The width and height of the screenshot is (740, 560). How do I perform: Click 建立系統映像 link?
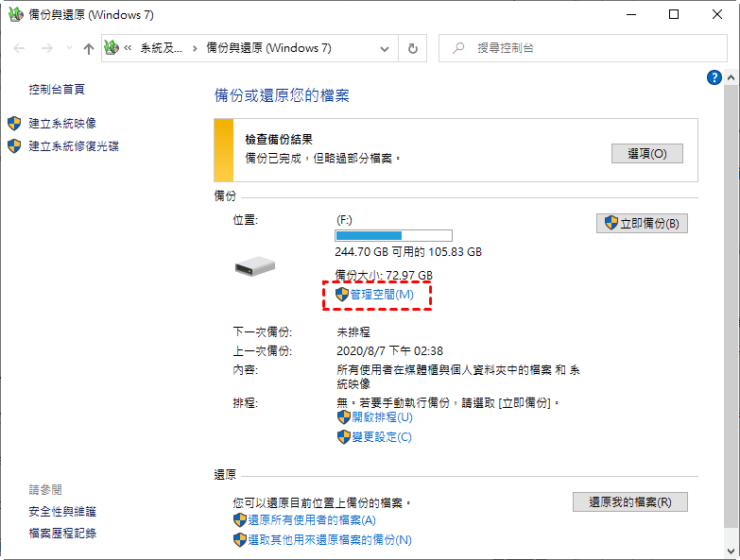pyautogui.click(x=62, y=123)
